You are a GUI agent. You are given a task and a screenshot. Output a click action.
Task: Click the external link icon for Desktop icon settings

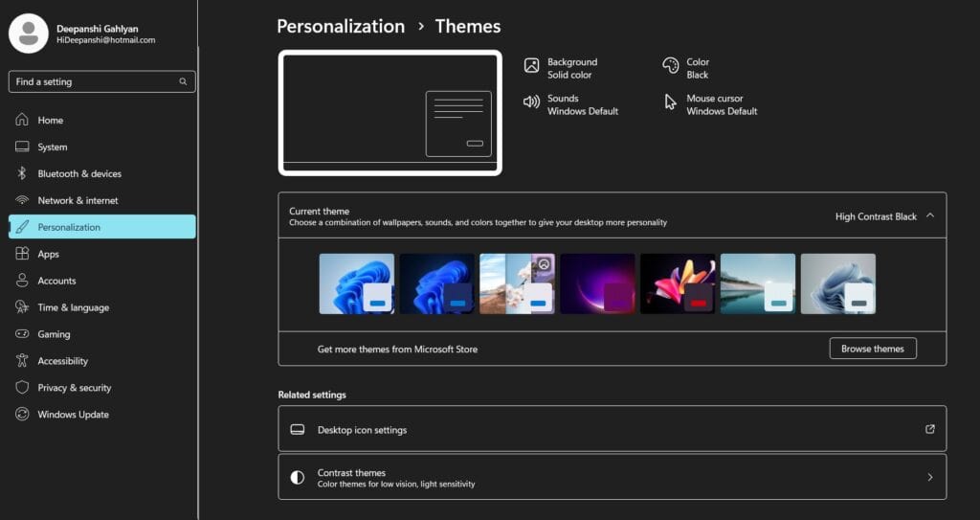pyautogui.click(x=930, y=429)
